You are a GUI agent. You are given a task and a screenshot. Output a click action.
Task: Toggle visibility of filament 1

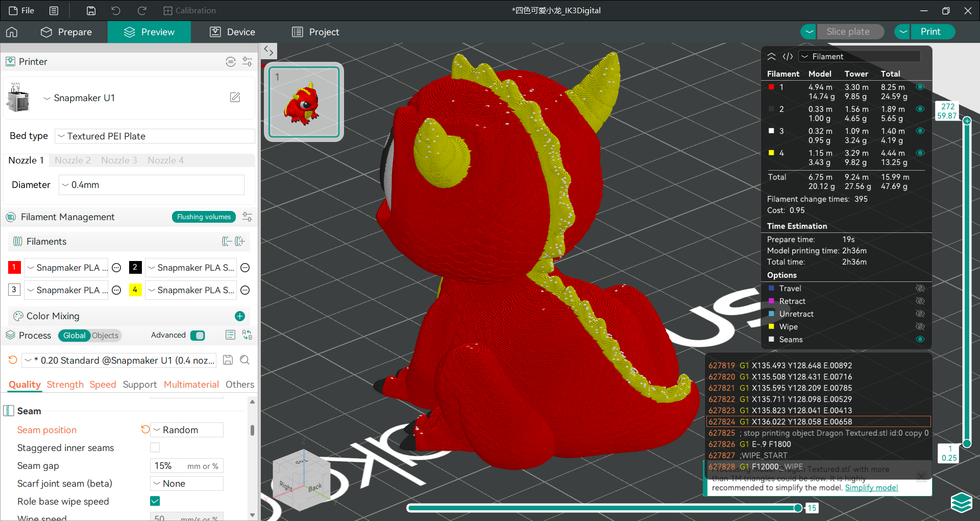(x=920, y=87)
